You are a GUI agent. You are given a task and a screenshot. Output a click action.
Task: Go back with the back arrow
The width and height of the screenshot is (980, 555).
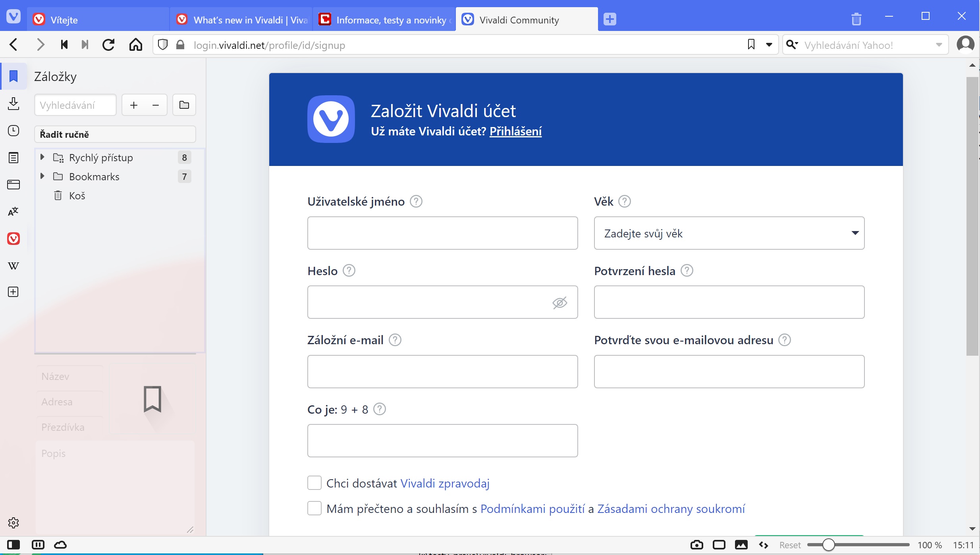pyautogui.click(x=14, y=45)
